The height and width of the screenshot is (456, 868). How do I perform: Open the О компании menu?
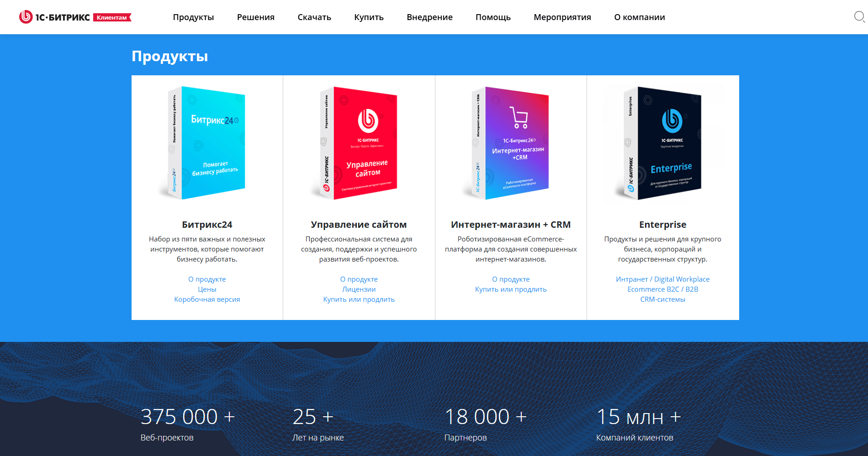[639, 17]
